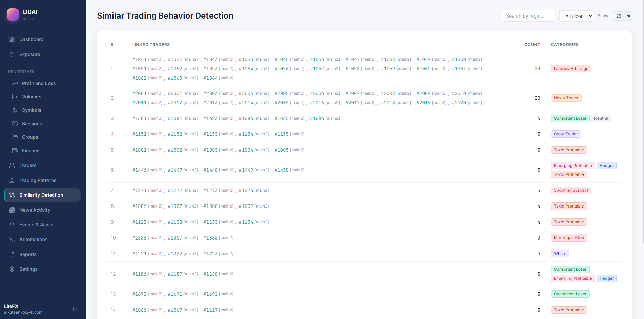
Task: Click the page vertical scrollbar
Action: point(643,121)
